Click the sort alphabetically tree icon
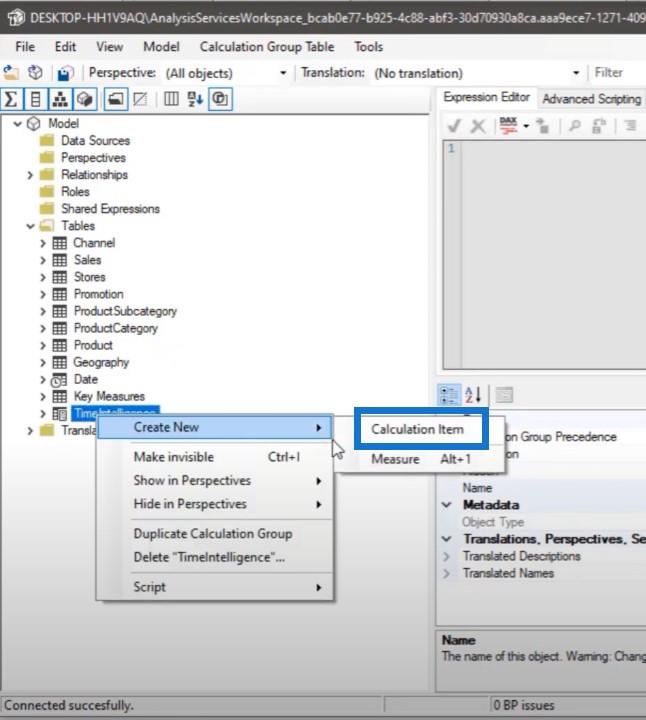Image resolution: width=646 pixels, height=720 pixels. (x=196, y=99)
